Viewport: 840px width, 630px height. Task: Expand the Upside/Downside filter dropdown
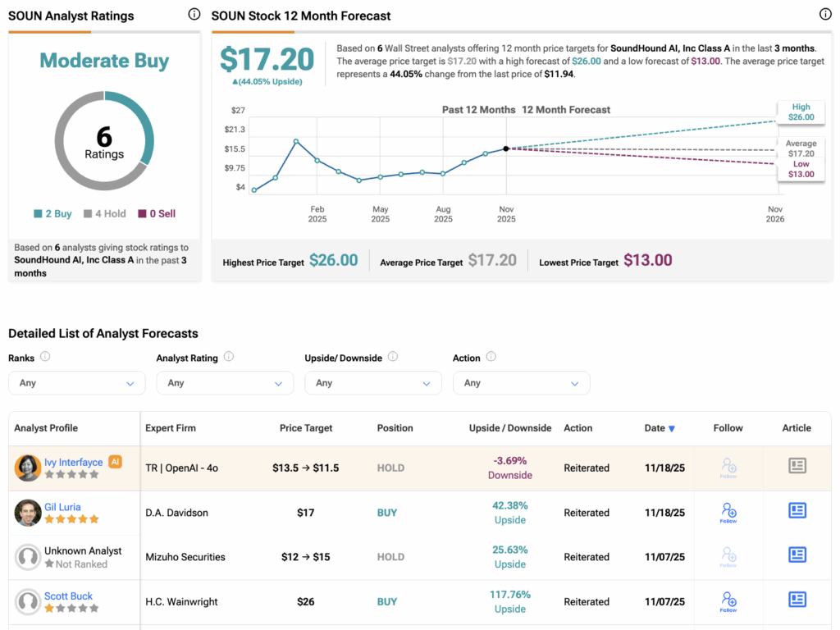point(372,383)
